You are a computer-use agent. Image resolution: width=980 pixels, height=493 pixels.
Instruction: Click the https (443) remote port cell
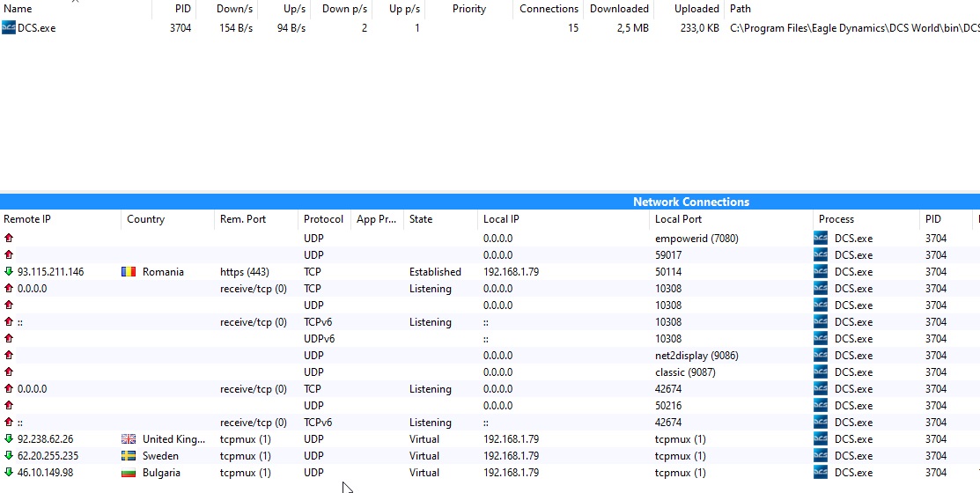(245, 272)
